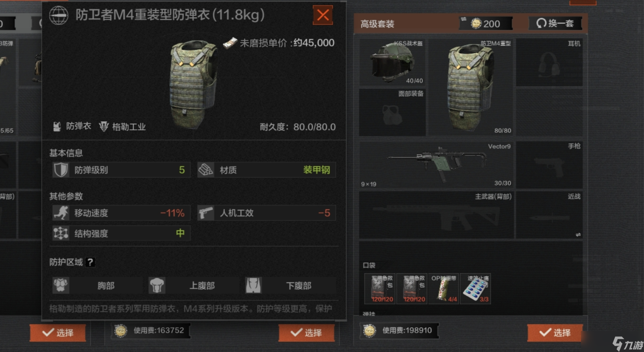Close the 防卫者M4 armor details popup
This screenshot has height=352, width=644.
[322, 15]
